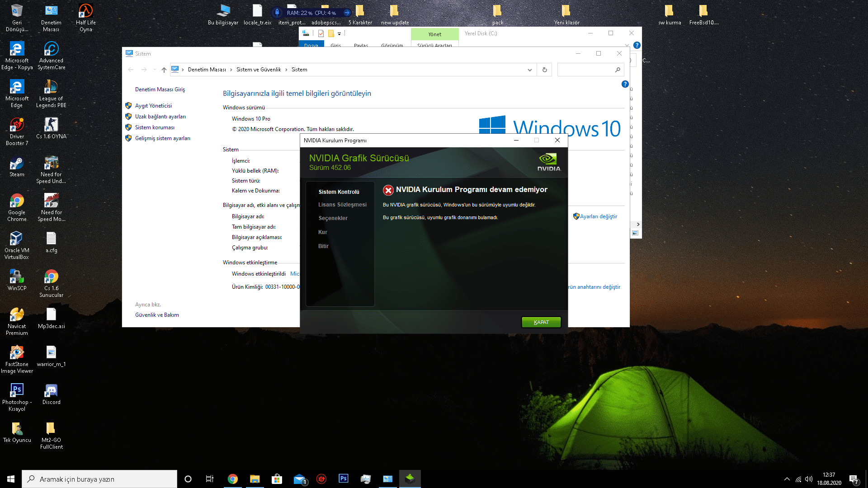
Task: Click the volume icon in system tray
Action: (x=809, y=479)
